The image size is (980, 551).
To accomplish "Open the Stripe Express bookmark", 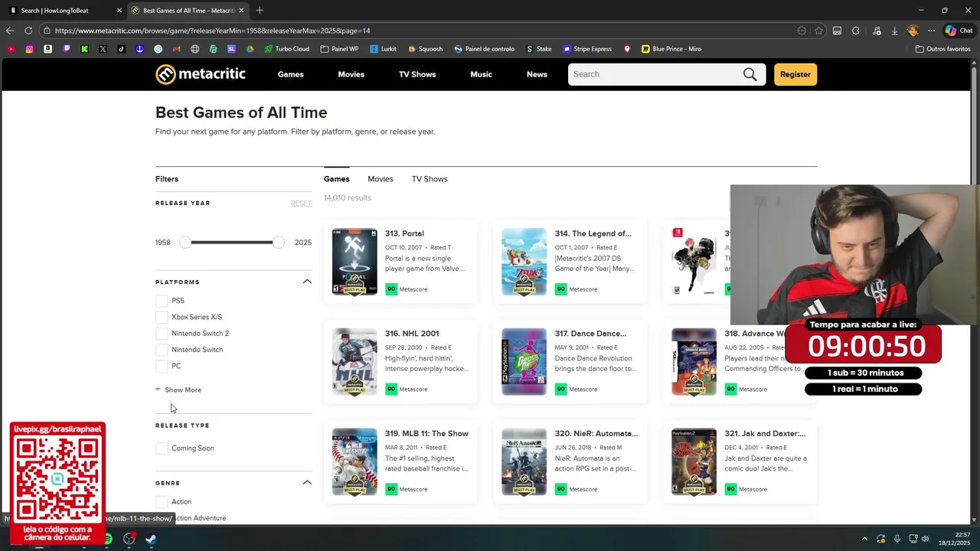I will tap(587, 49).
